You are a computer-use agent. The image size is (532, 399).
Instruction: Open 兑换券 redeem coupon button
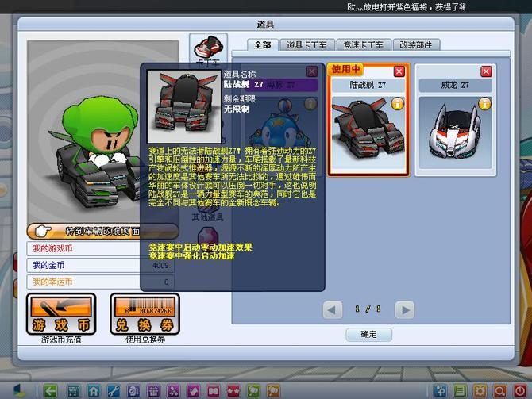(145, 314)
